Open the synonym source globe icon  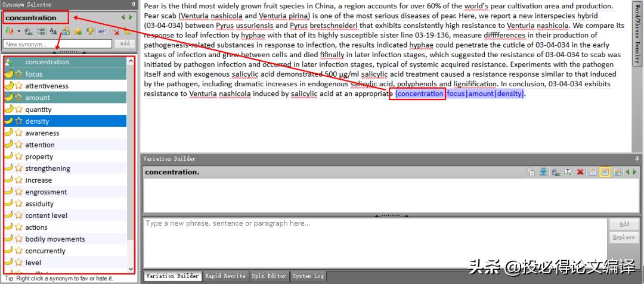tap(10, 31)
